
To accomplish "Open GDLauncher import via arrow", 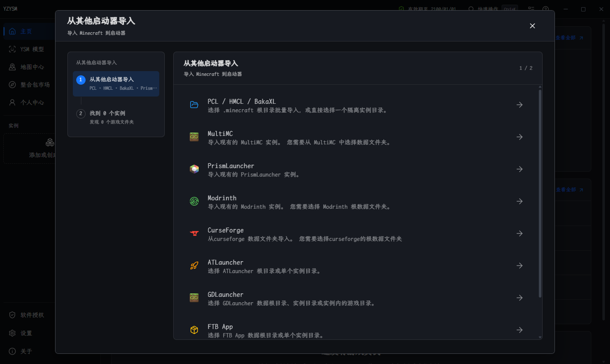I will coord(519,298).
